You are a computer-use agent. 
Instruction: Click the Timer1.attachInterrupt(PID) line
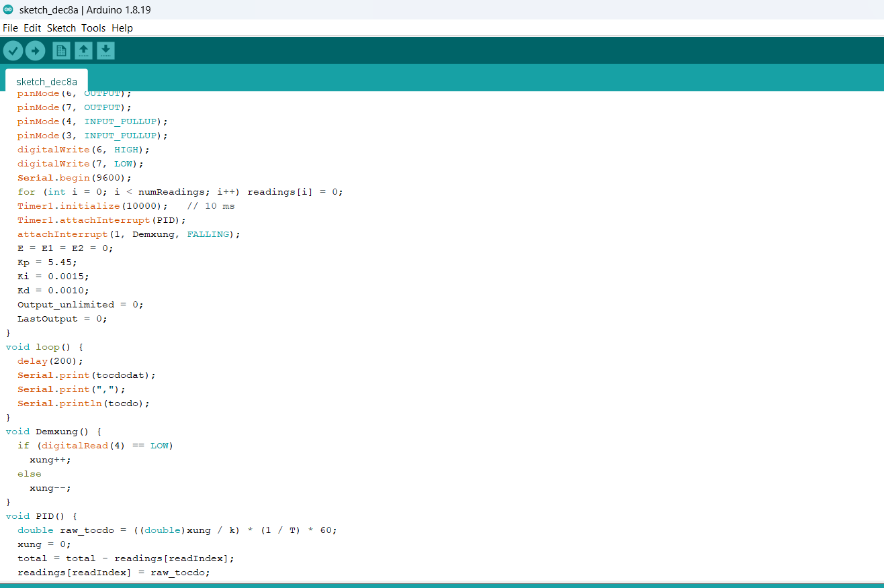click(101, 220)
